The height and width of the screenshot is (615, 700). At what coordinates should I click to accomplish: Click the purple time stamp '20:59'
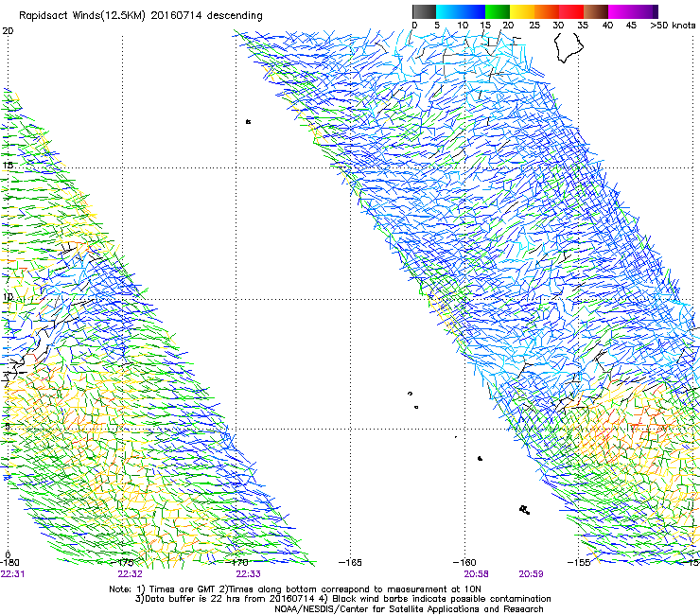[x=531, y=574]
